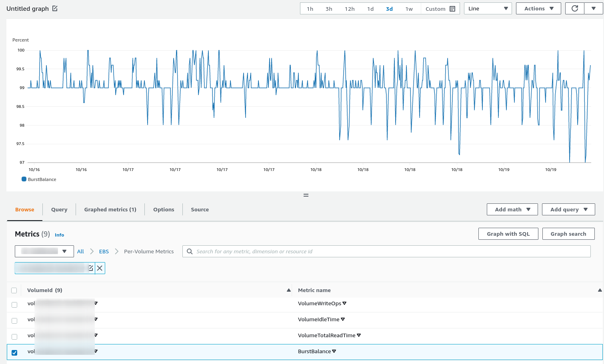Open the BurstBalance metric filter funnel
This screenshot has width=604, height=364.
pos(333,351)
